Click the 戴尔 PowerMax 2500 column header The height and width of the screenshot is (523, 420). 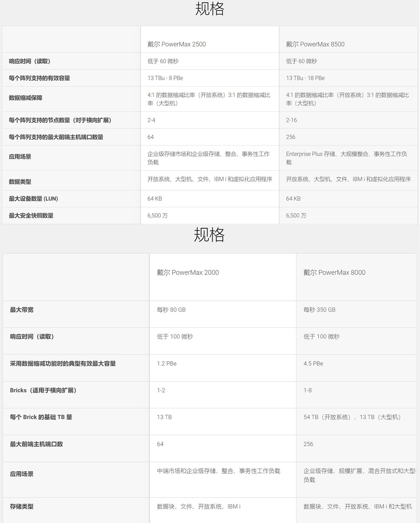click(x=176, y=44)
